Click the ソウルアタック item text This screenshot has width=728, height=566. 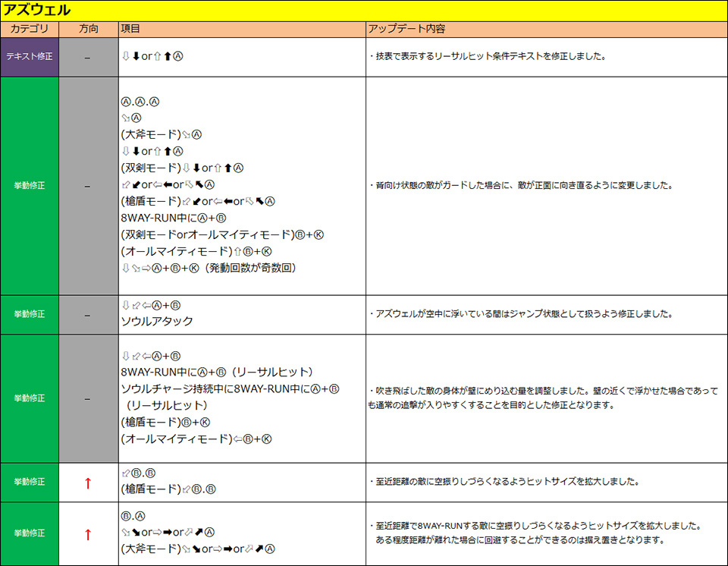[x=157, y=321]
